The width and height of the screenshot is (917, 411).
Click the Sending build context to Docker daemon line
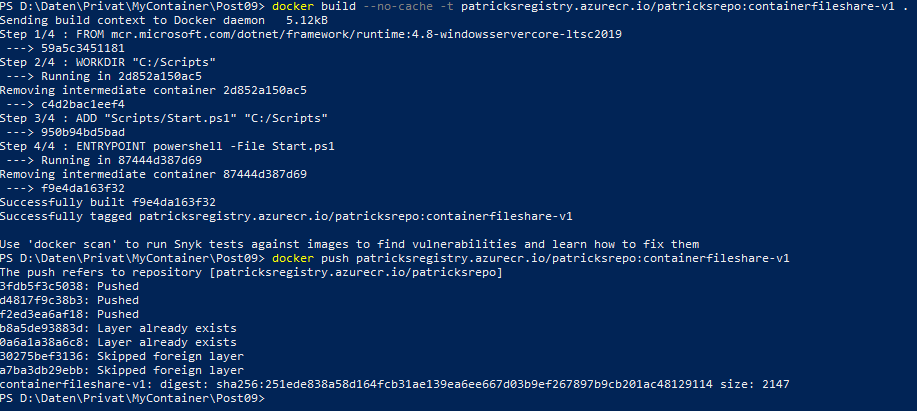164,20
